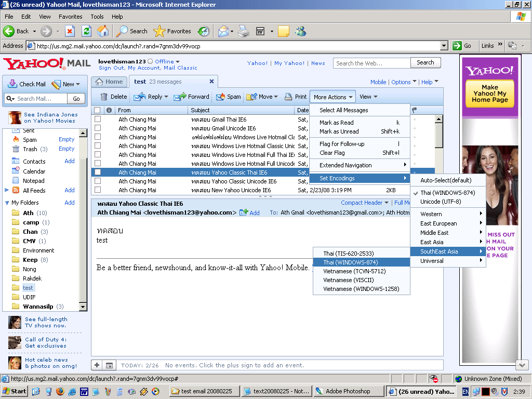Check the Yahoo Classic Thai IE6 checkbox
The height and width of the screenshot is (399, 532).
click(x=98, y=172)
